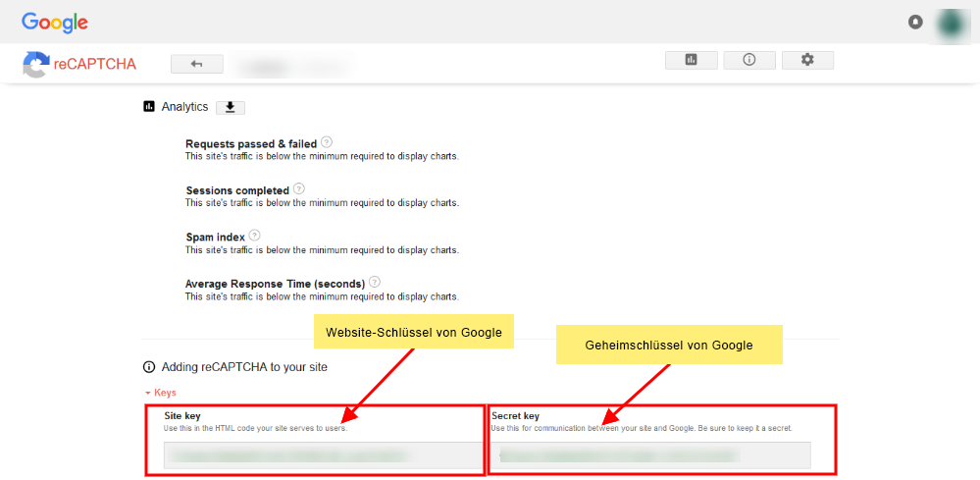The height and width of the screenshot is (480, 980).
Task: Click the 'Spam index' heading
Action: click(215, 238)
